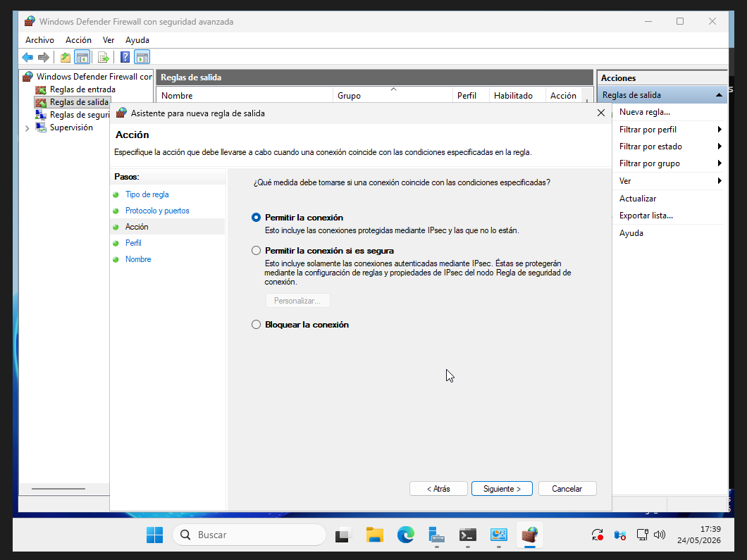Click the disabled Personalizar... button
This screenshot has width=747, height=560.
click(297, 301)
